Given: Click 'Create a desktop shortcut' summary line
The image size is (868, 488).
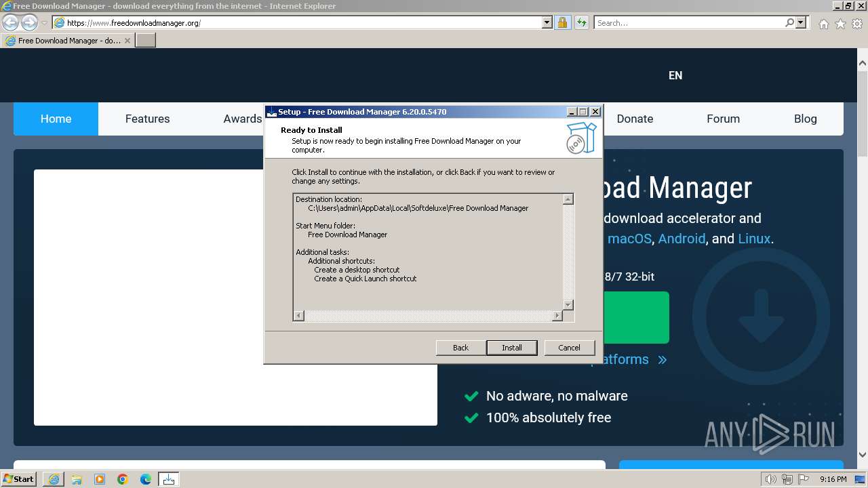Looking at the screenshot, I should (x=357, y=270).
